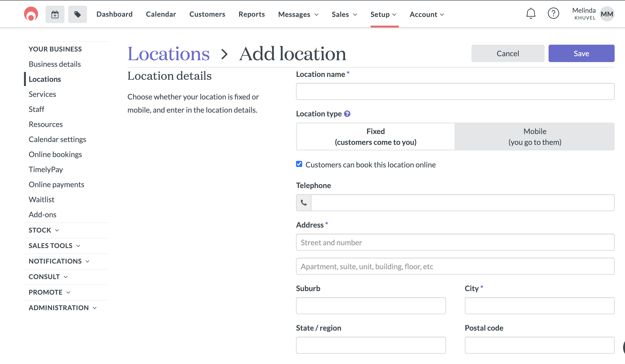The height and width of the screenshot is (364, 625).
Task: Click the Timely home logo
Action: 31,14
